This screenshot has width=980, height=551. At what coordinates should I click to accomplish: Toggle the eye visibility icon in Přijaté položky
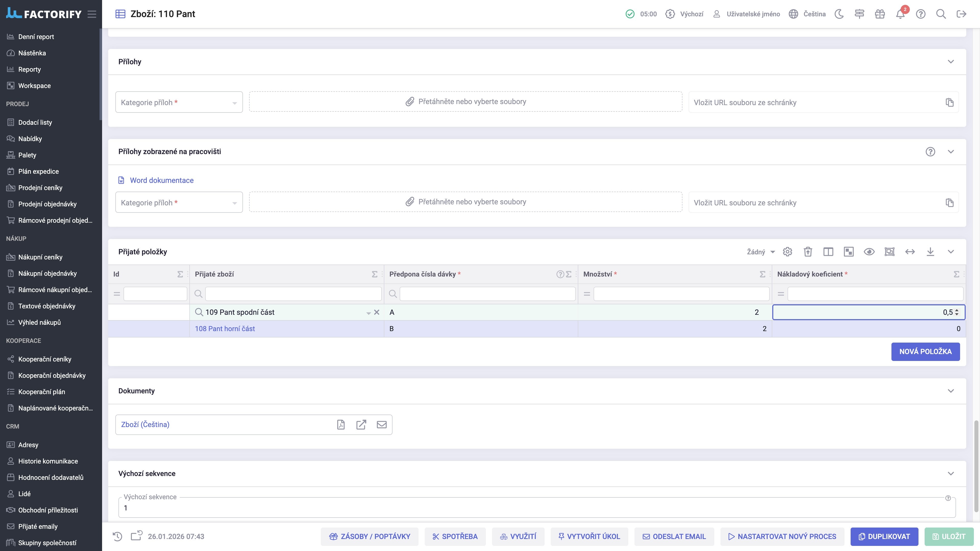pyautogui.click(x=869, y=252)
